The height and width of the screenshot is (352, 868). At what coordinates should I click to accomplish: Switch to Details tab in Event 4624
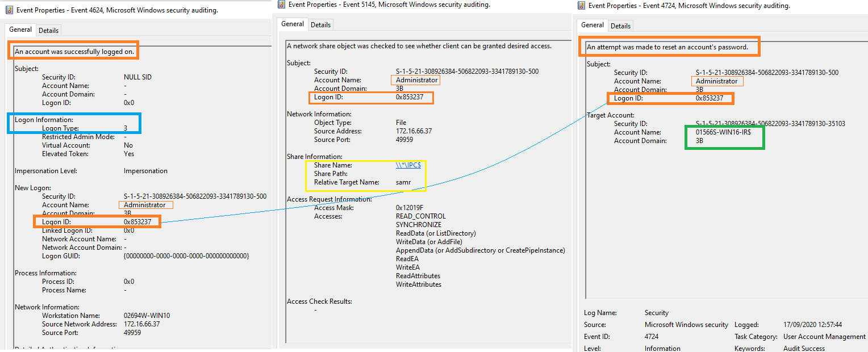[48, 30]
